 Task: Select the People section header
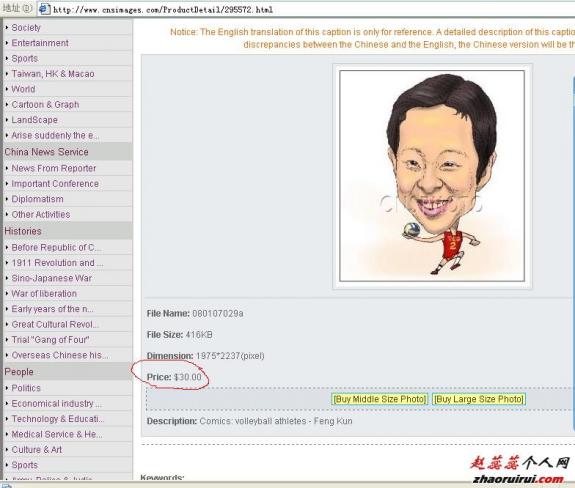[19, 372]
